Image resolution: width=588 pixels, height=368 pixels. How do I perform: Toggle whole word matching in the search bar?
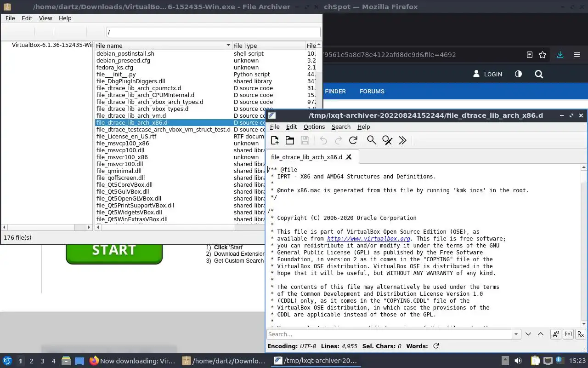coord(568,334)
